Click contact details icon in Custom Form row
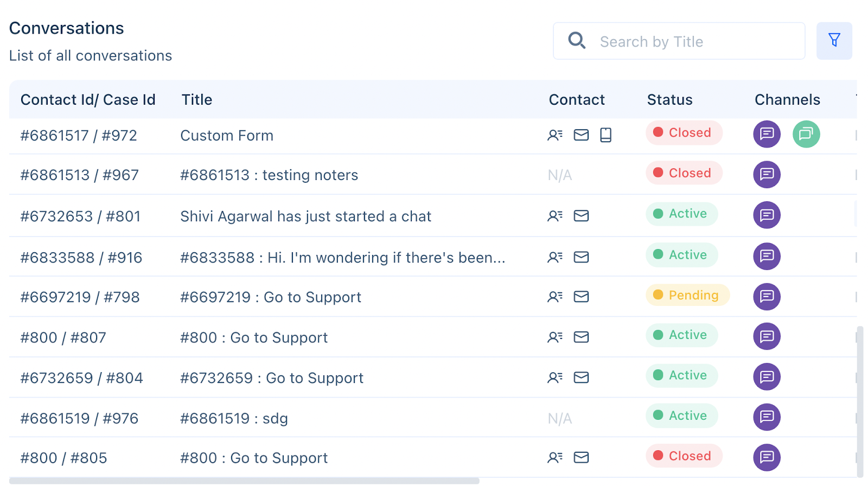 click(554, 135)
